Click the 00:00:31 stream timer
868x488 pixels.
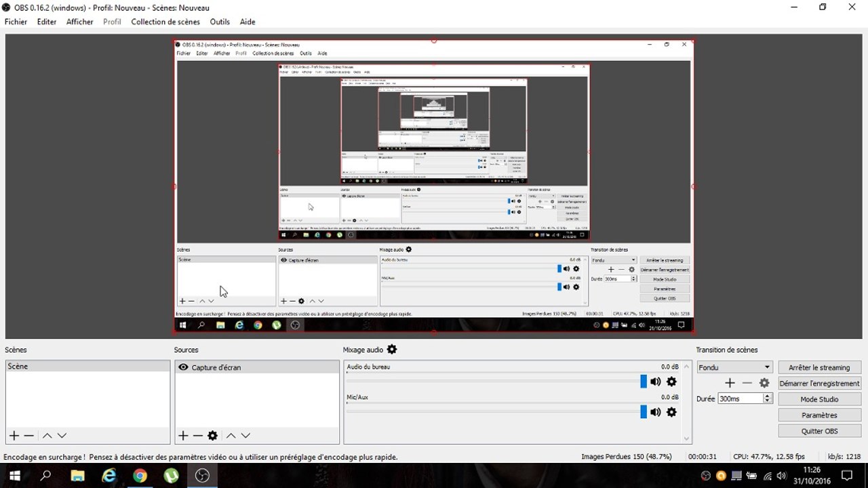703,457
